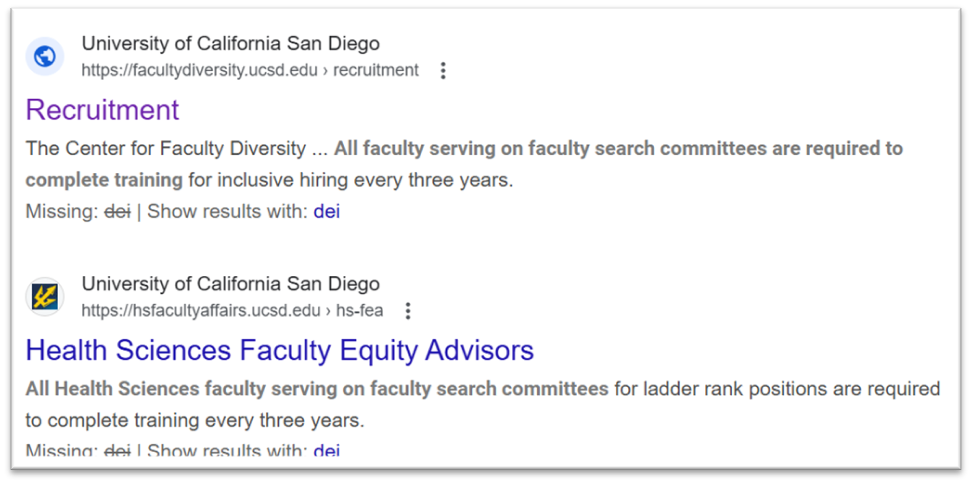This screenshot has height=484, width=972.
Task: Click the blue "dei" link under the Health Sciences result
Action: coord(326,450)
